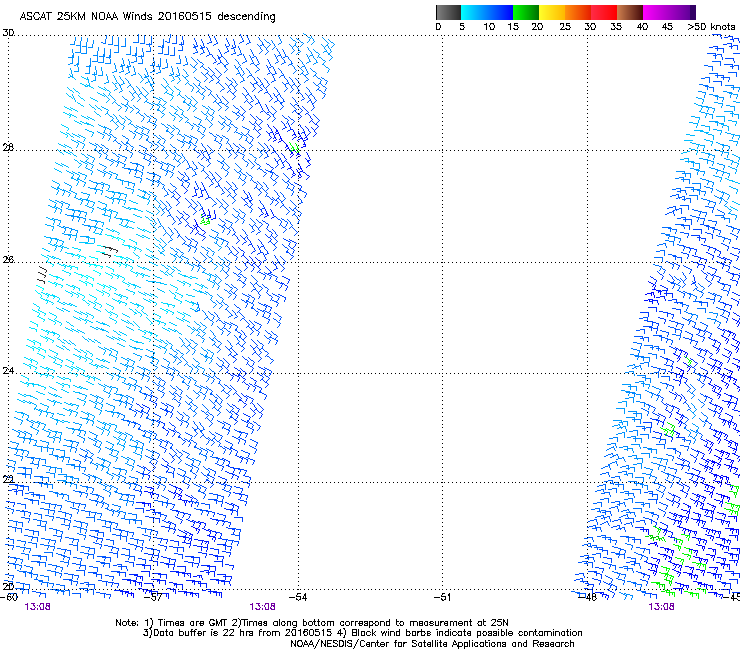Click the title 'ASCAT 25KM NOAA Winds 20160515 descending'

click(147, 17)
